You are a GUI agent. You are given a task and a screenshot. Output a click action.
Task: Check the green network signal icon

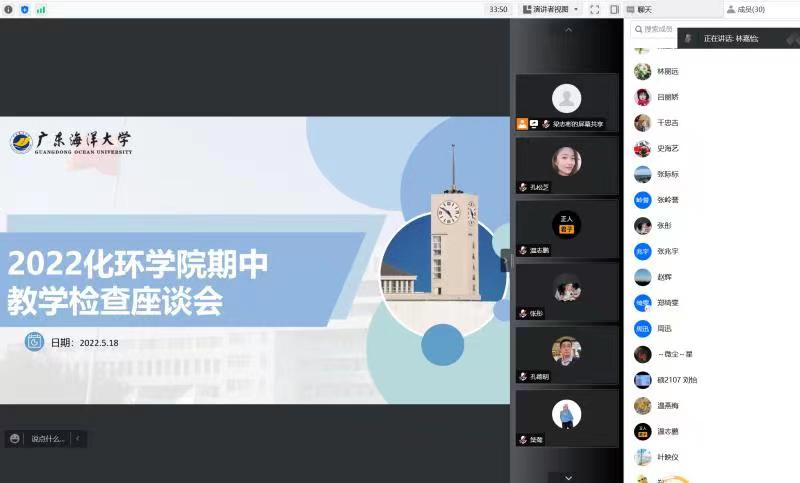pos(41,9)
